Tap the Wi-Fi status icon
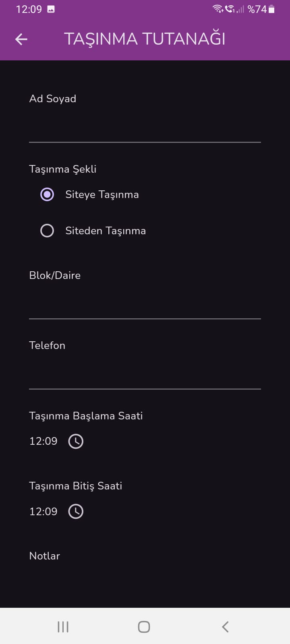Image resolution: width=290 pixels, height=644 pixels. point(218,9)
